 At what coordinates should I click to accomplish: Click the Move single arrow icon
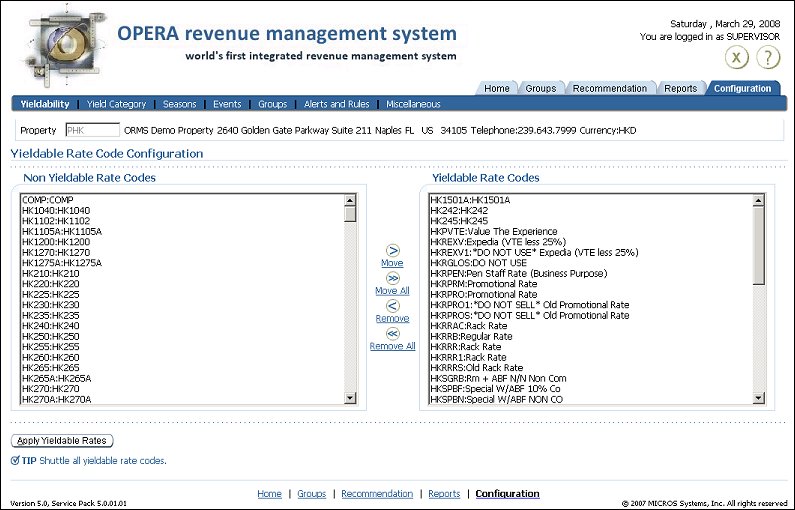tap(392, 250)
